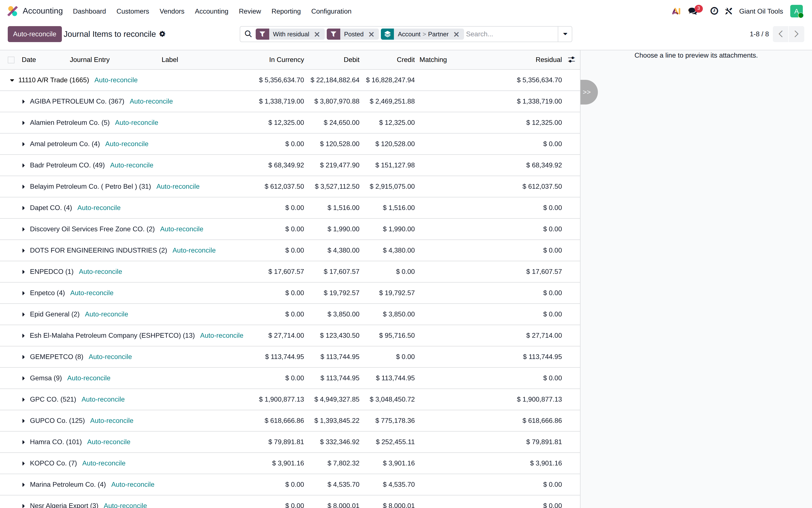
Task: Click the Search input field
Action: point(510,34)
